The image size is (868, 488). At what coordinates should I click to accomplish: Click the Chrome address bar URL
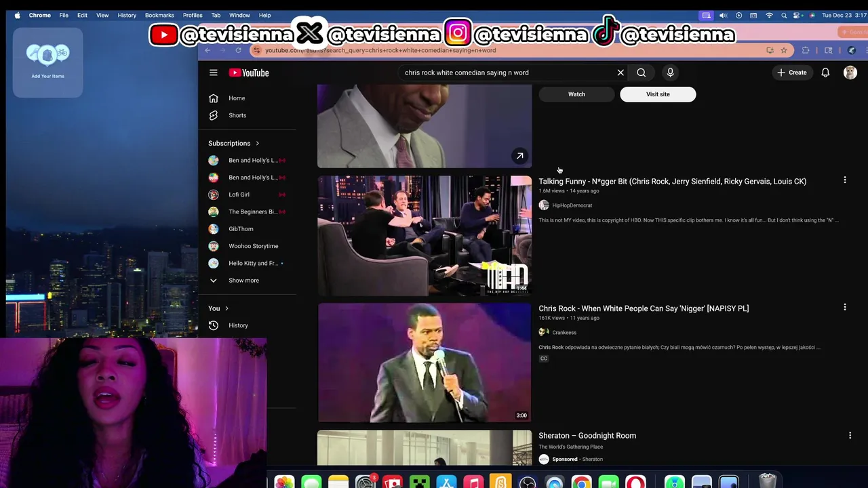[x=380, y=50]
